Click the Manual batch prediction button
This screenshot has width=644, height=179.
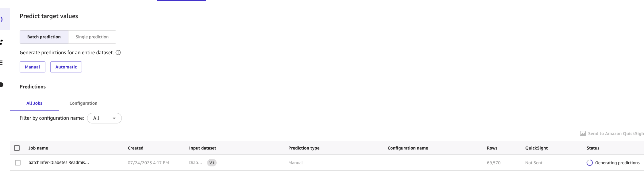pyautogui.click(x=33, y=67)
